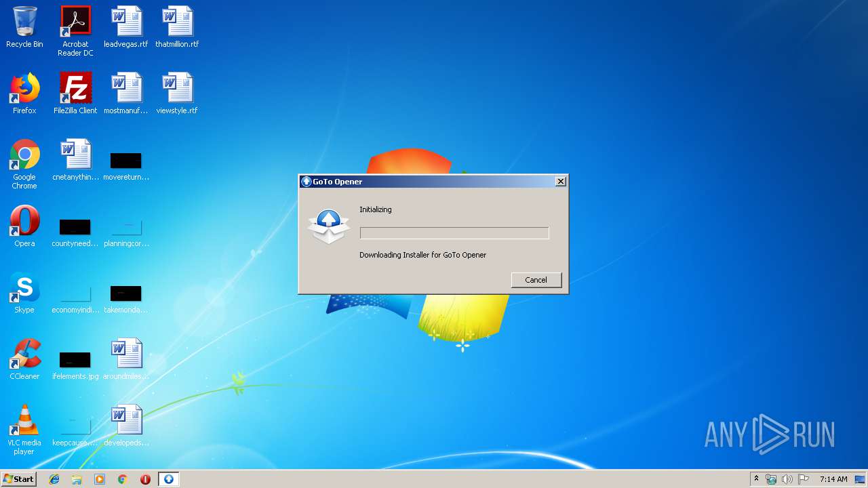Select the countyneed... file icon
Image resolution: width=868 pixels, height=488 pixels.
[75, 232]
